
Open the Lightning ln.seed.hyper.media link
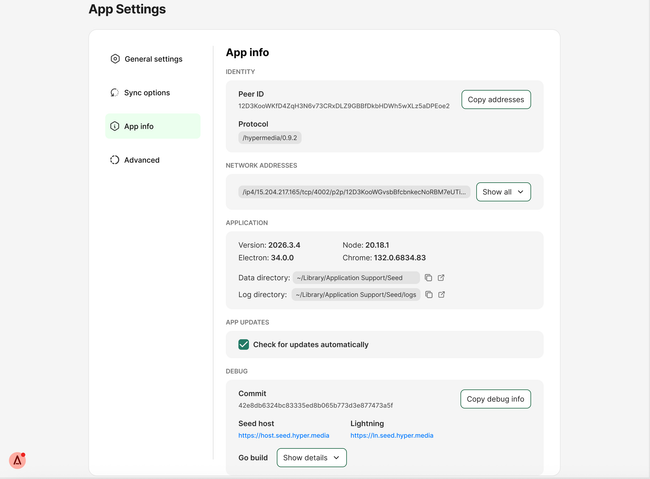pos(391,435)
